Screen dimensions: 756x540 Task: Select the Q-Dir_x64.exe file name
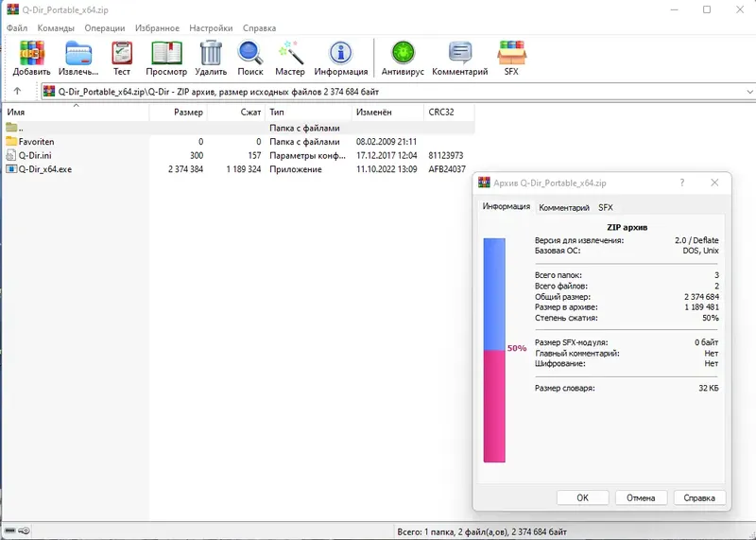44,169
